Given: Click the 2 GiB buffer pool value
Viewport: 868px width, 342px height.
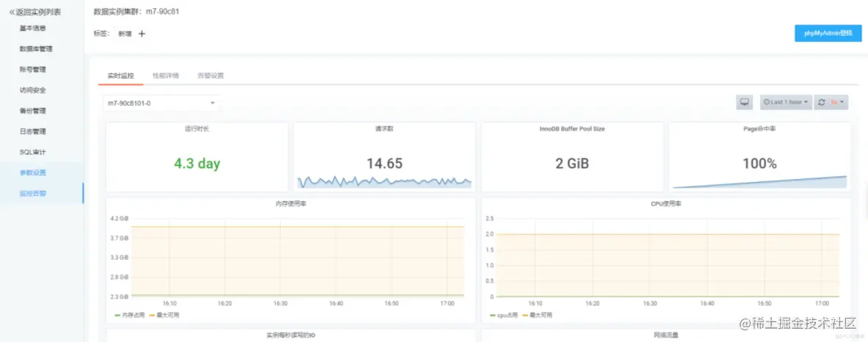Looking at the screenshot, I should pos(572,164).
